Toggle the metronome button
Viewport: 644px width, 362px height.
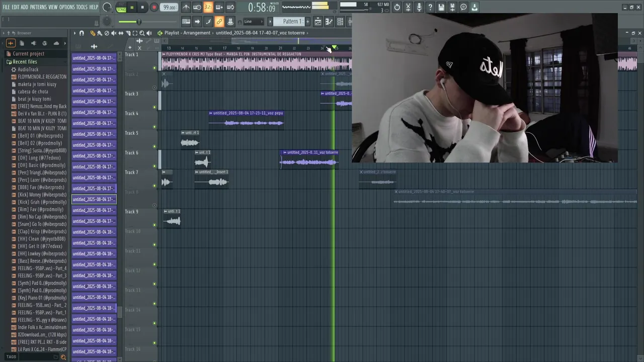tap(186, 7)
